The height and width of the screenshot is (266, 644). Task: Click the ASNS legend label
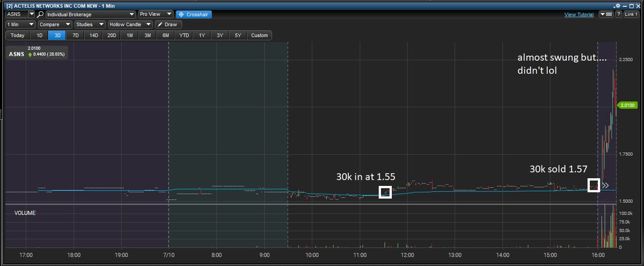(17, 54)
